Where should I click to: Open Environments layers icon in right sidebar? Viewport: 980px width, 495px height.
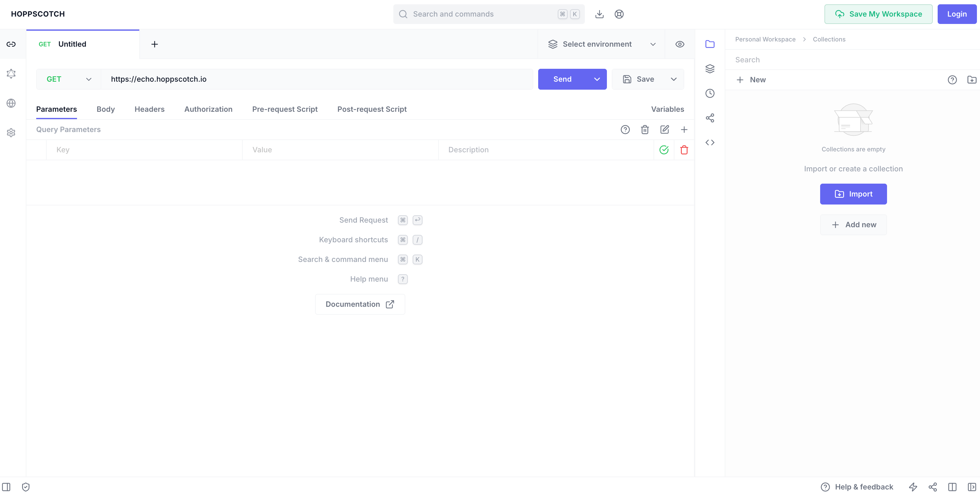[x=709, y=68]
